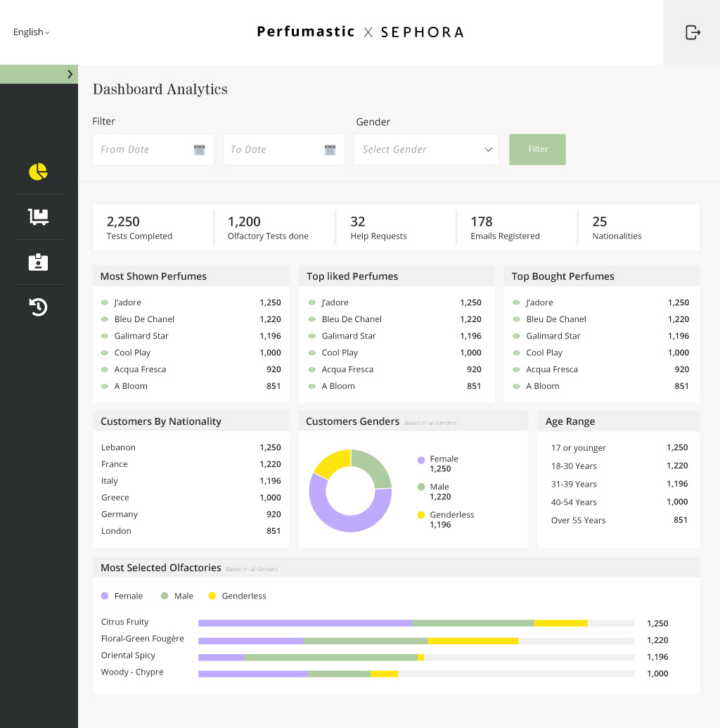Click the Perfumastic logo in the header
Image resolution: width=720 pixels, height=728 pixels.
click(x=305, y=32)
